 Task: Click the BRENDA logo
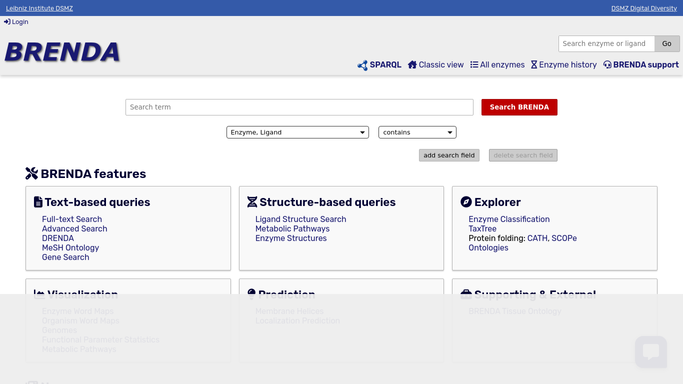[x=62, y=52]
